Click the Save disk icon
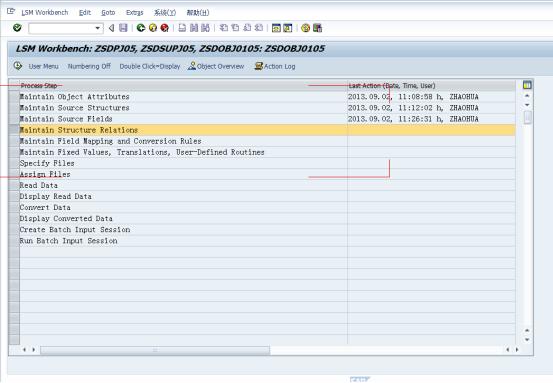The width and height of the screenshot is (553, 383). pos(123,28)
